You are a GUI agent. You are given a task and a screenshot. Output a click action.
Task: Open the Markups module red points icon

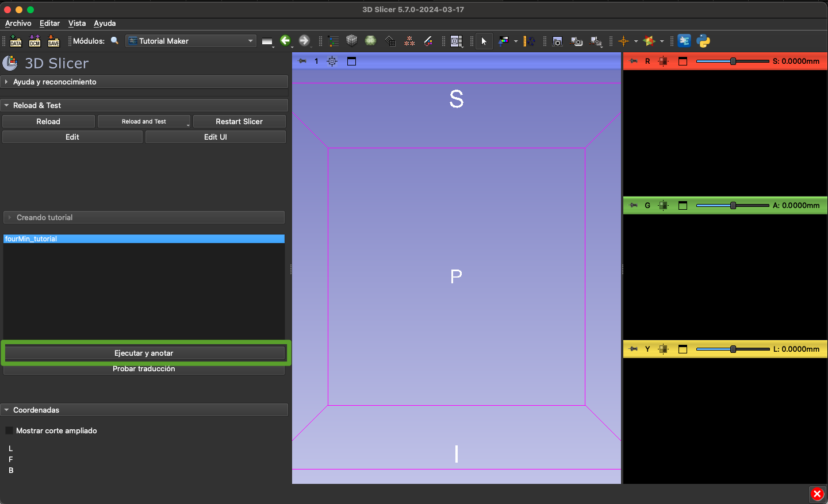coord(409,41)
